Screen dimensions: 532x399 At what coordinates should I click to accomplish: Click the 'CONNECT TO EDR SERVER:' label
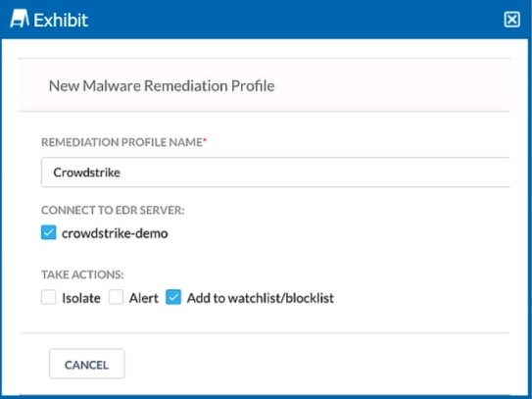click(x=113, y=210)
